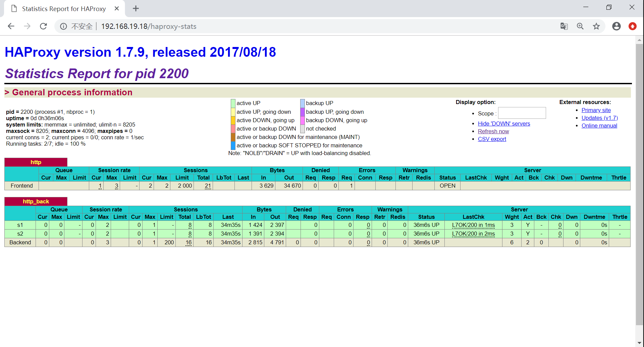
Task: View site info for insecure connection
Action: (63, 26)
